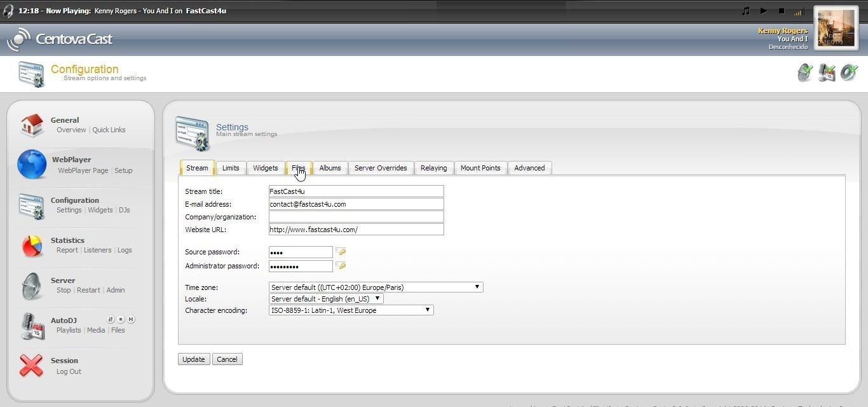
Task: Switch to the Files settings tab
Action: (299, 168)
